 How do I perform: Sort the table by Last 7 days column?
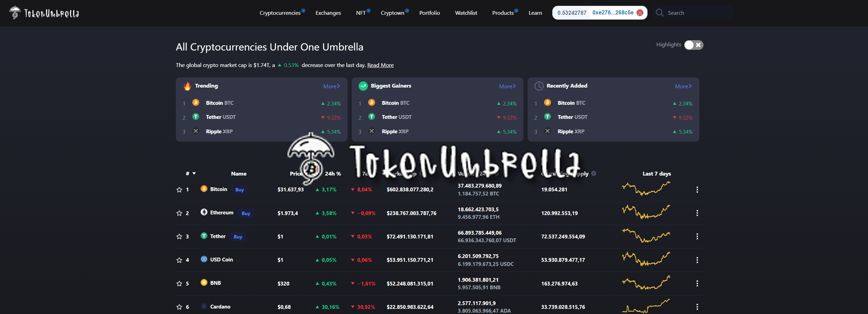657,173
